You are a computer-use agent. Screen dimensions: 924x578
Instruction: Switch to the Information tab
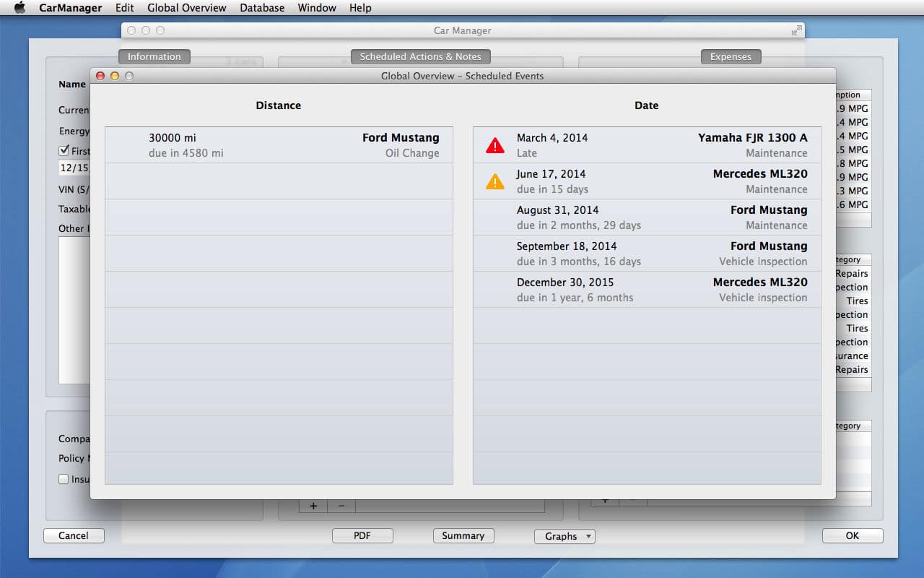154,56
